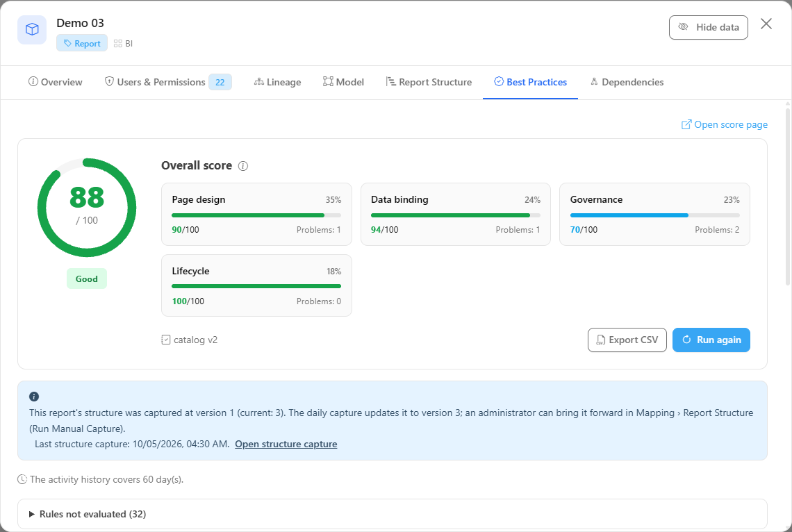Click Data binding 94/100 score
Viewport: 792px width, 532px height.
[384, 230]
